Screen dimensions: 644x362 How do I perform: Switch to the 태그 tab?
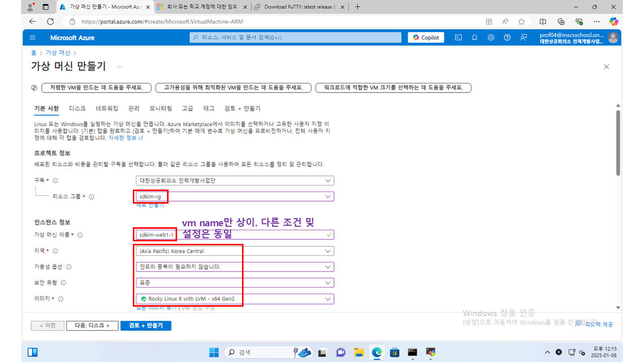point(209,109)
